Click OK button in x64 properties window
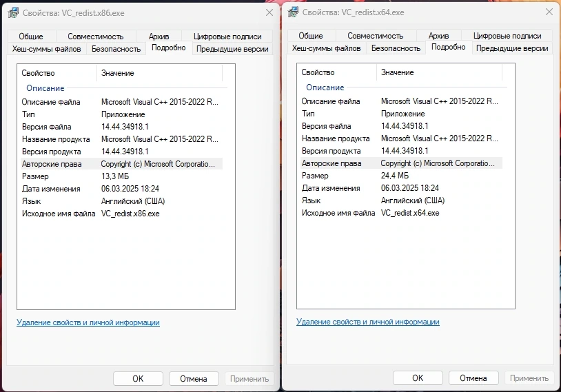The height and width of the screenshot is (392, 561). click(x=418, y=378)
